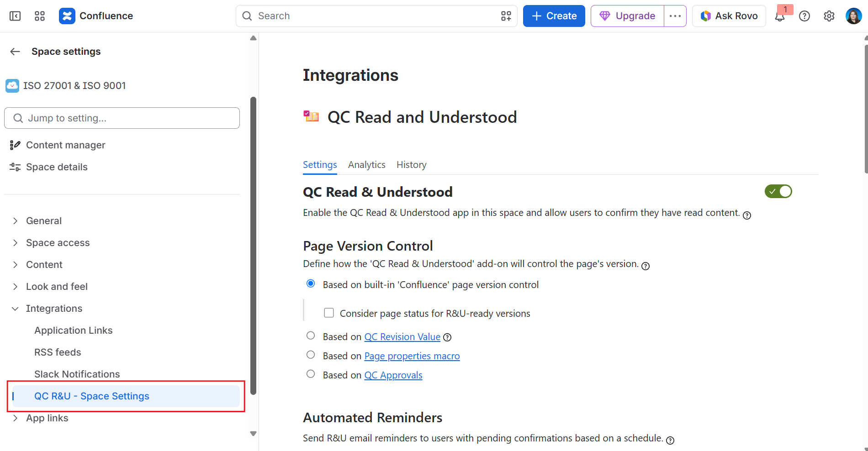The height and width of the screenshot is (451, 868).
Task: Click the sidebar scrollbar down arrow
Action: (254, 434)
